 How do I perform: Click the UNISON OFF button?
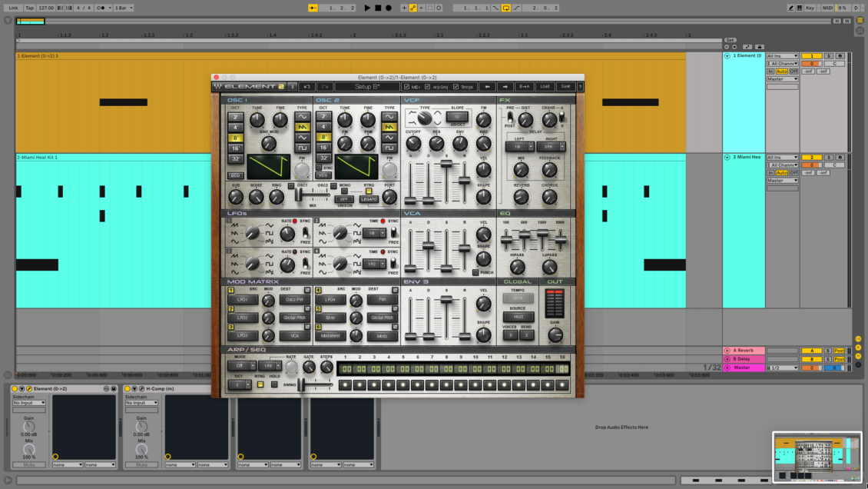coord(344,199)
